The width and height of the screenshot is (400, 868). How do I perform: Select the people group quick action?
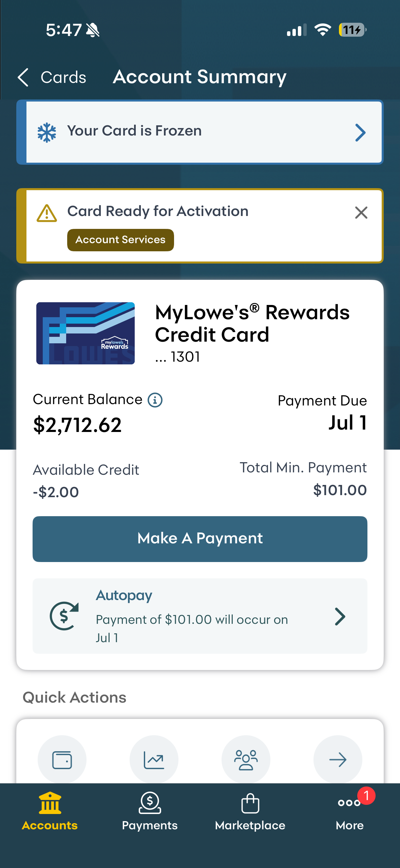pyautogui.click(x=246, y=760)
